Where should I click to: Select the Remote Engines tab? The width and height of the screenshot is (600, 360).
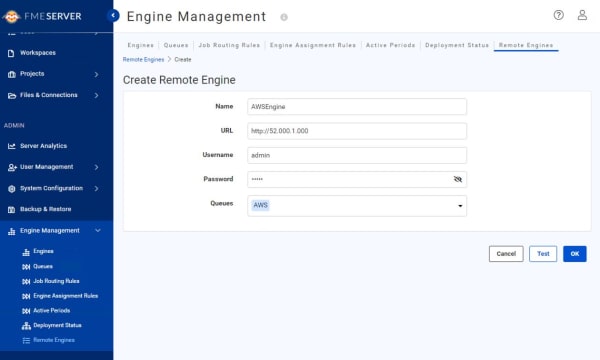(x=526, y=45)
